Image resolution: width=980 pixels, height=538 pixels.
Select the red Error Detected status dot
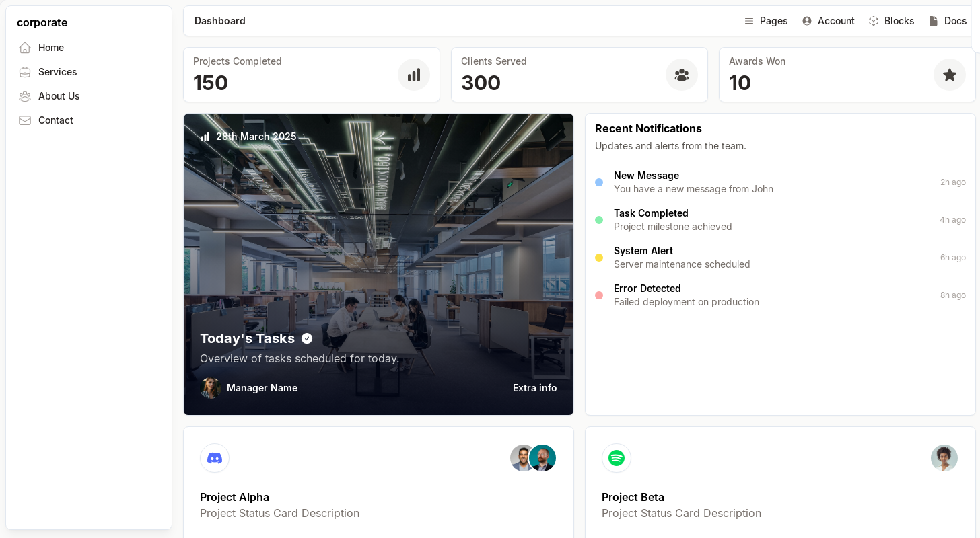[x=599, y=295]
